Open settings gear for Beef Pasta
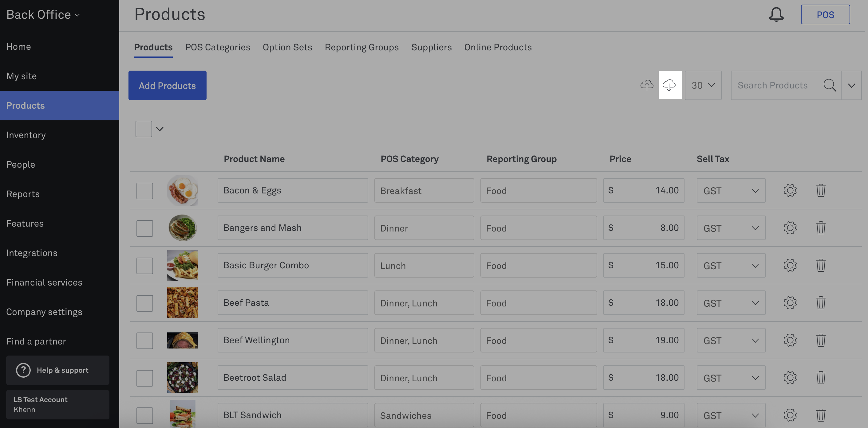The height and width of the screenshot is (428, 868). 790,303
